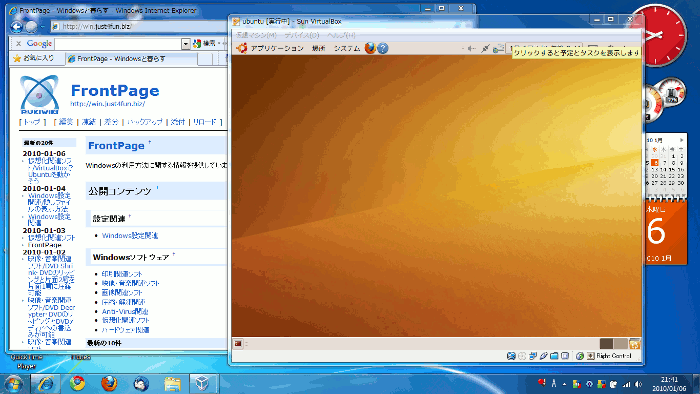Screen dimensions: 700x394
Task: Click the Google toolbar logo
Action: point(39,43)
